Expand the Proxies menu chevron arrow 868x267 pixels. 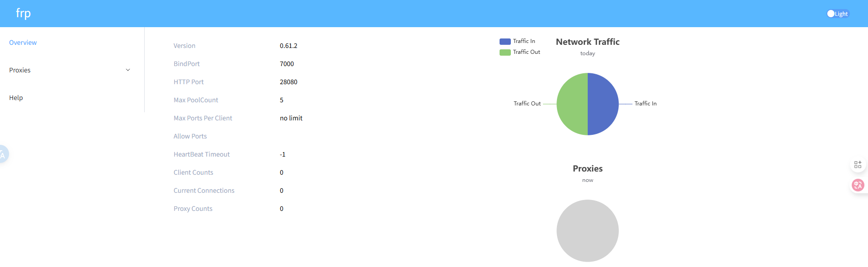[x=128, y=70]
